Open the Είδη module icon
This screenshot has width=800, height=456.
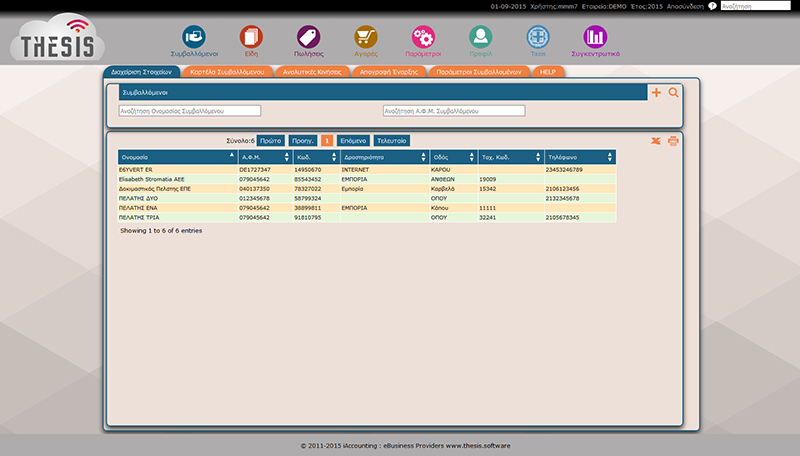click(250, 38)
